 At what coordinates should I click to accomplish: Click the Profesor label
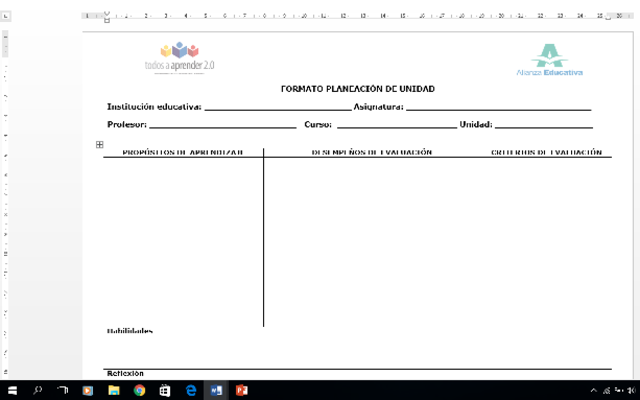127,124
